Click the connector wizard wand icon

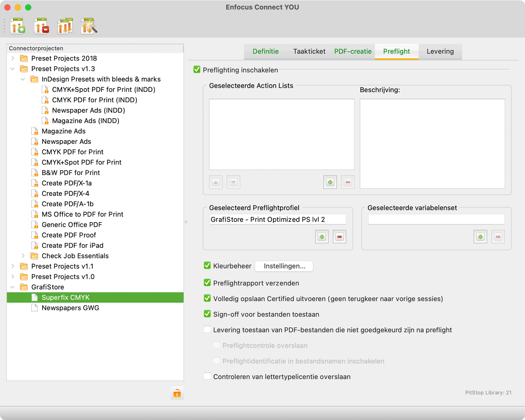click(89, 26)
